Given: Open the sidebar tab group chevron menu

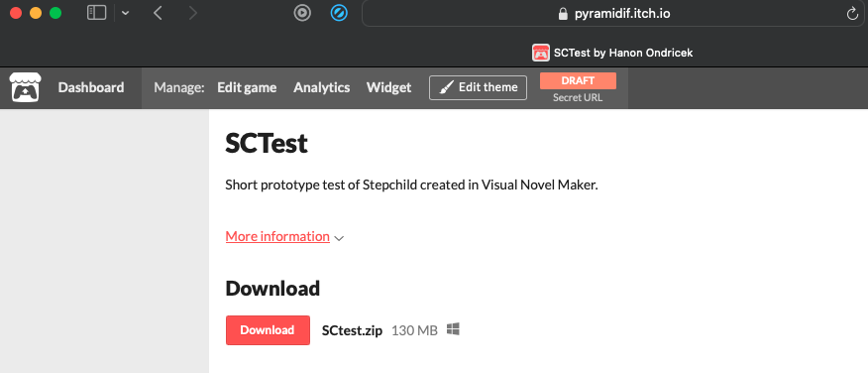Looking at the screenshot, I should (x=125, y=13).
